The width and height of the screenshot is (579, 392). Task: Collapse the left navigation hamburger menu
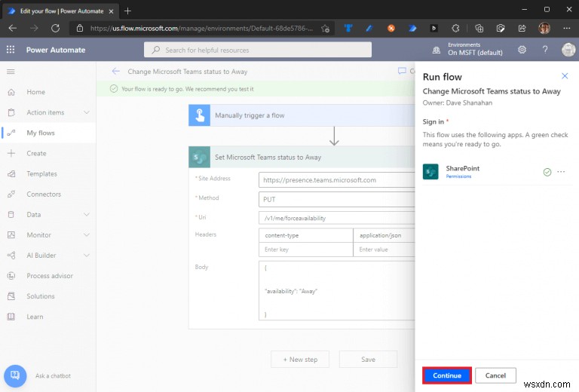(11, 72)
